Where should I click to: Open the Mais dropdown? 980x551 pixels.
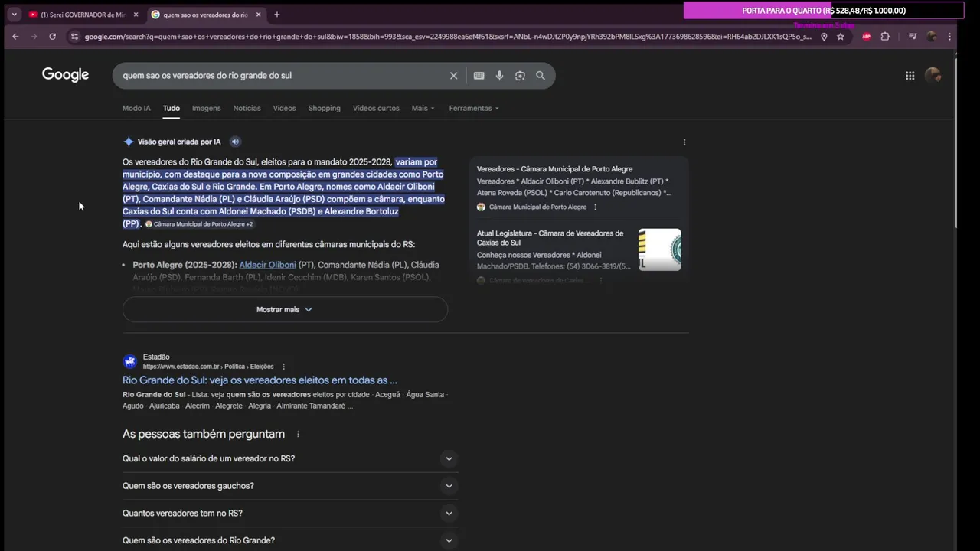click(423, 108)
